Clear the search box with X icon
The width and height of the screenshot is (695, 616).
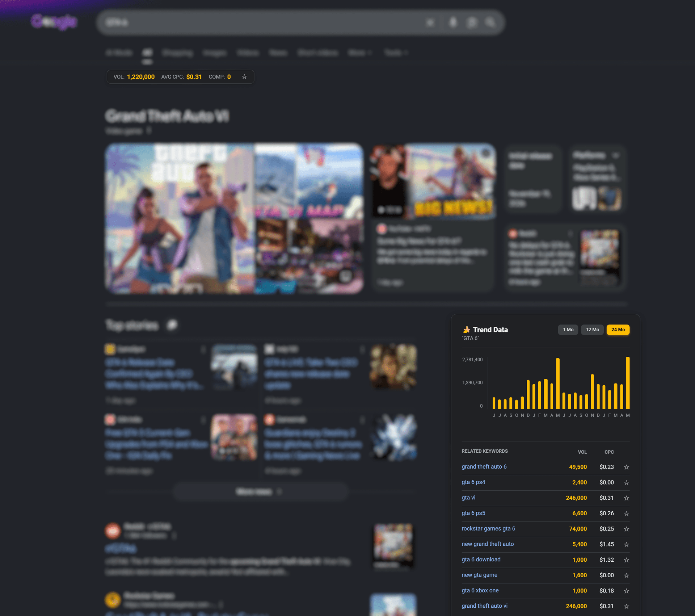pos(430,22)
